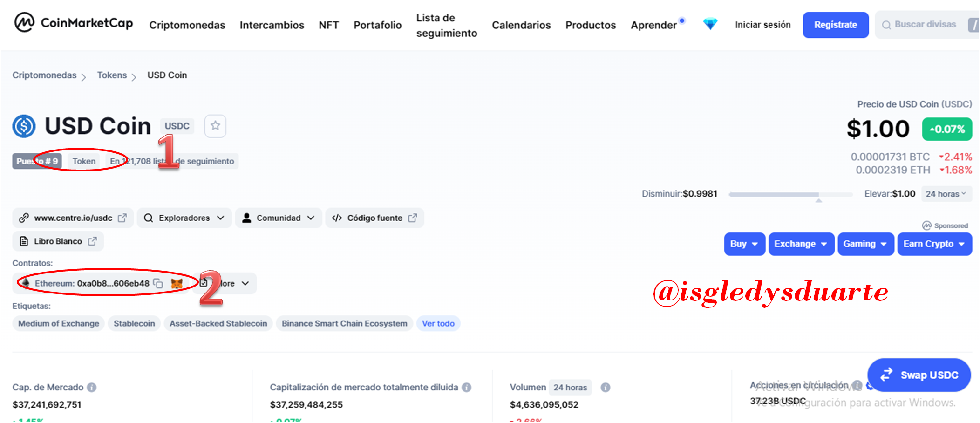980x423 pixels.
Task: Open the Intercambios menu
Action: [x=272, y=25]
